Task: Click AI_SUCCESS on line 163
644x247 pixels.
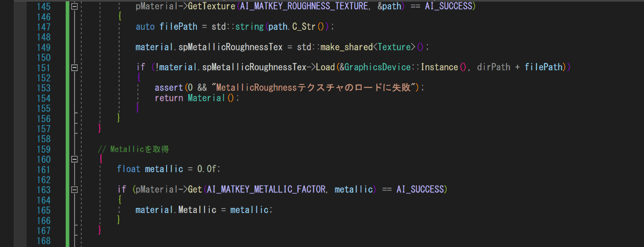Action: click(420, 189)
